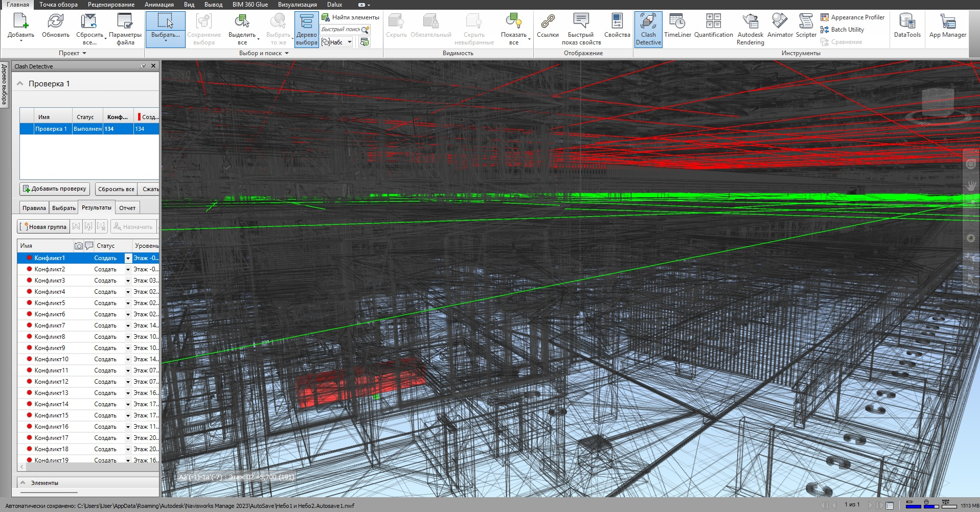
Task: Switch to the Правила tab
Action: click(34, 208)
